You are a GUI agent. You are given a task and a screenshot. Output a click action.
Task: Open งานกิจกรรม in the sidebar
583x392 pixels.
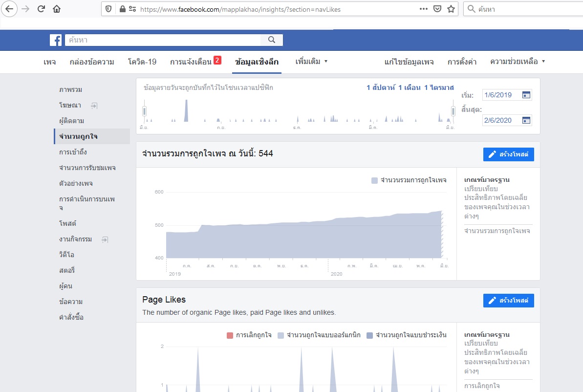pos(75,239)
